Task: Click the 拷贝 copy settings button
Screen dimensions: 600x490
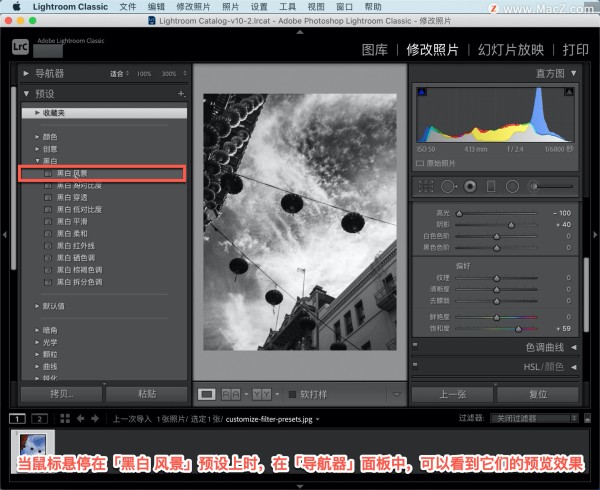Action: [x=61, y=394]
